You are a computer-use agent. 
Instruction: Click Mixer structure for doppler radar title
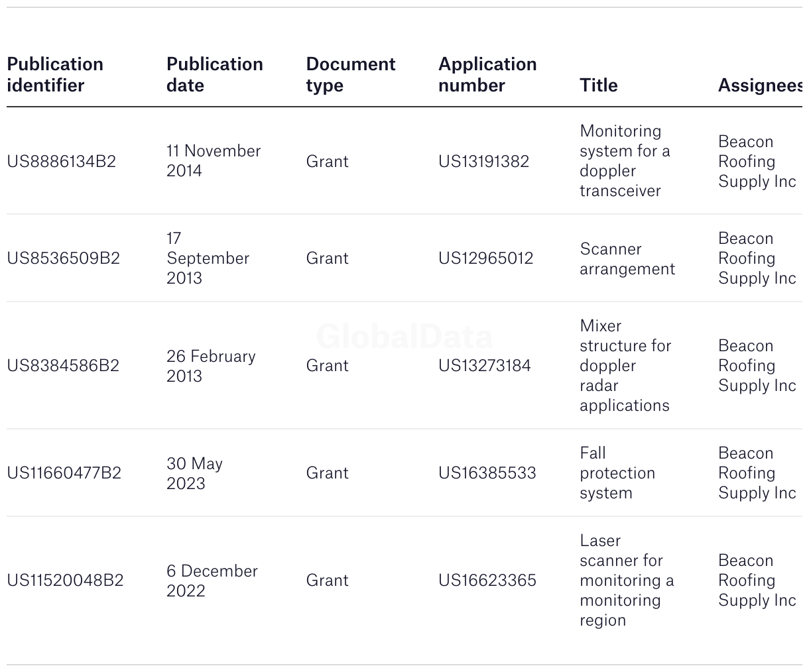coord(625,365)
